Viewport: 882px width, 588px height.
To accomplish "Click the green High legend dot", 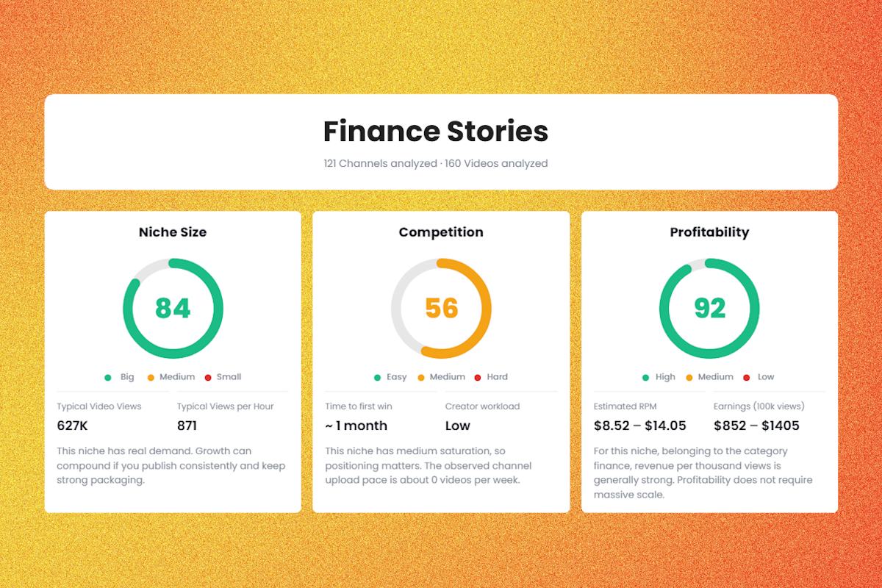I will point(646,377).
